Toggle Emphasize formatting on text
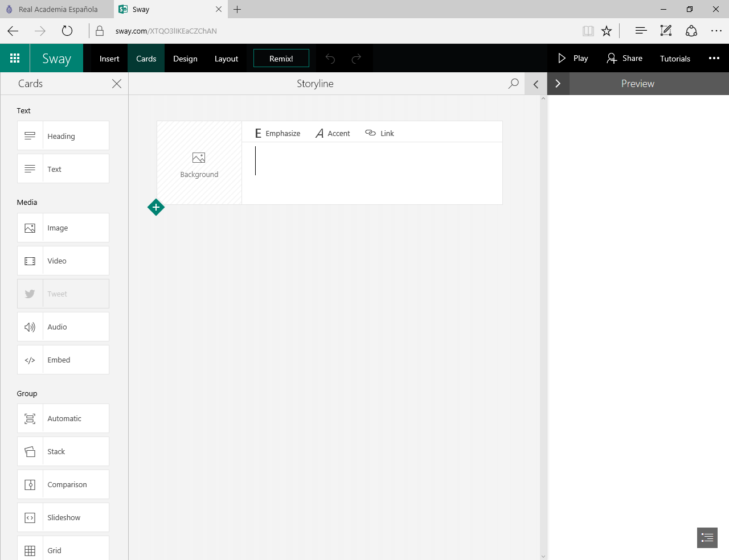Image resolution: width=729 pixels, height=560 pixels. 277,133
